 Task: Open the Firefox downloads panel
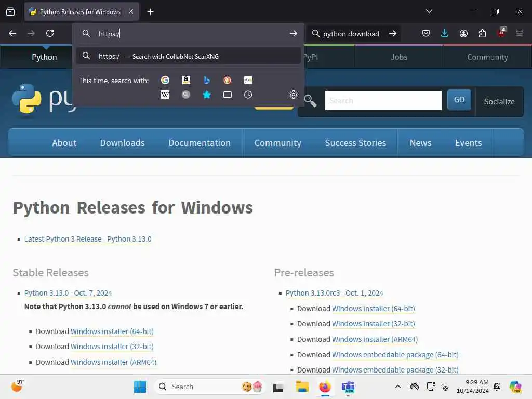click(445, 33)
